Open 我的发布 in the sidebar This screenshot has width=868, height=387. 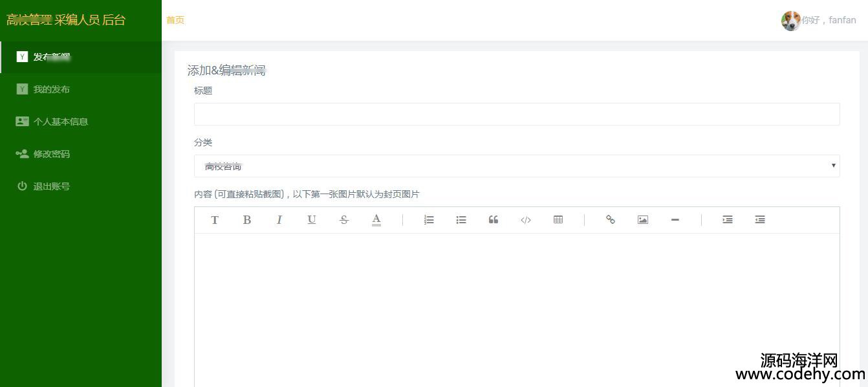[x=81, y=89]
